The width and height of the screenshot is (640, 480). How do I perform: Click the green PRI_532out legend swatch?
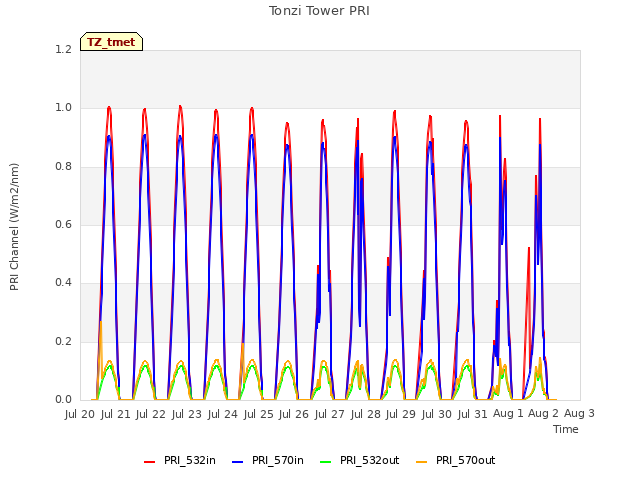coord(326,462)
